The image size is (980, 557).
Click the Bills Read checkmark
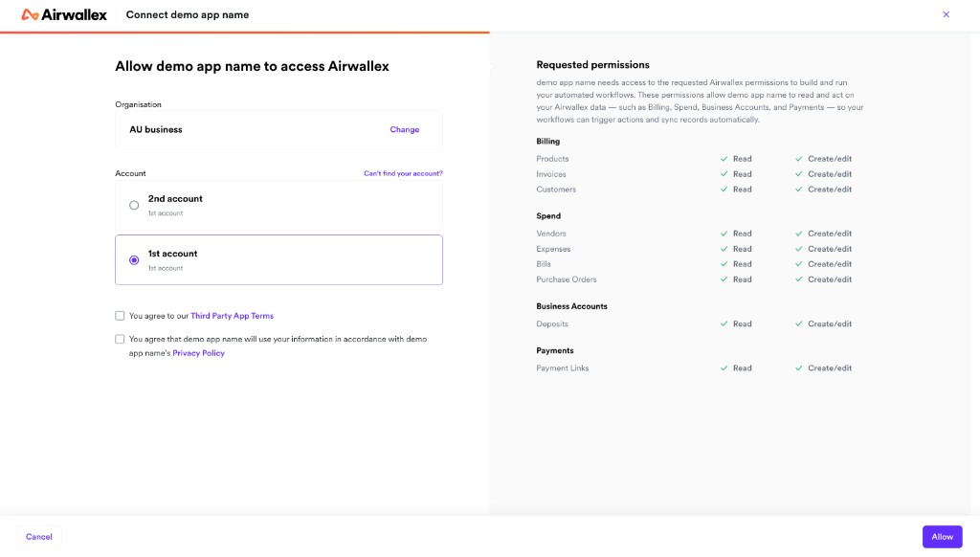point(724,264)
